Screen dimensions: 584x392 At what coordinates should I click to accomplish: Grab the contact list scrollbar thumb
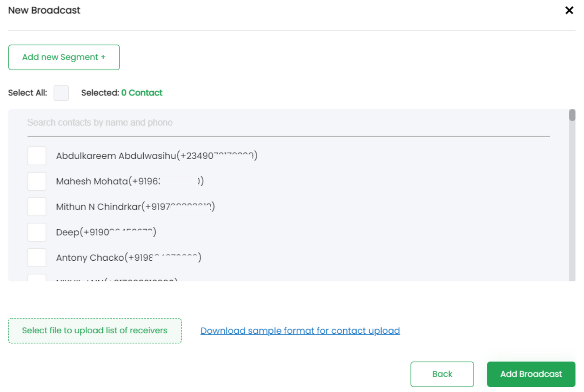(572, 115)
